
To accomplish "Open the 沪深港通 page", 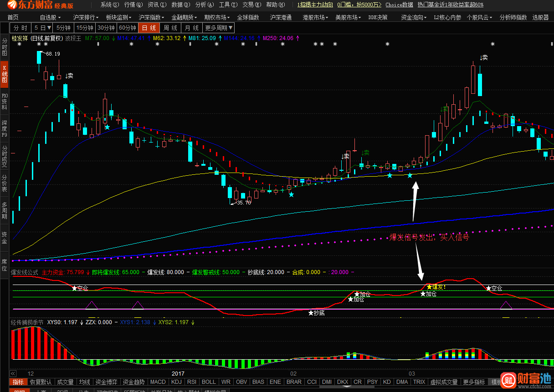I will pos(281,17).
